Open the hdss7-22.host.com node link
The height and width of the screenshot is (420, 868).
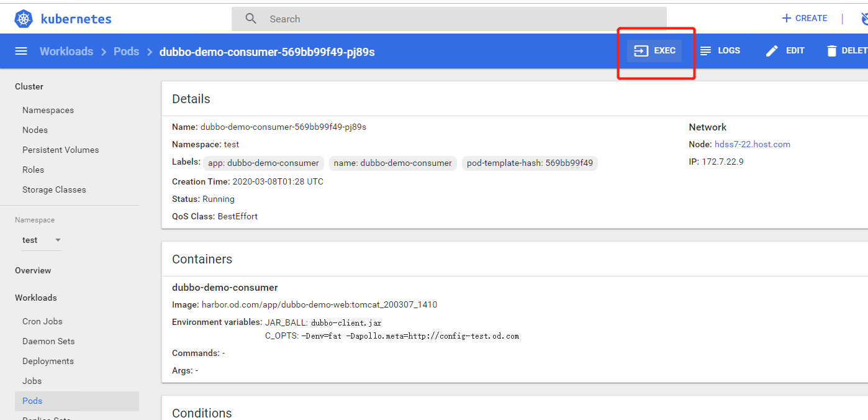(x=752, y=144)
